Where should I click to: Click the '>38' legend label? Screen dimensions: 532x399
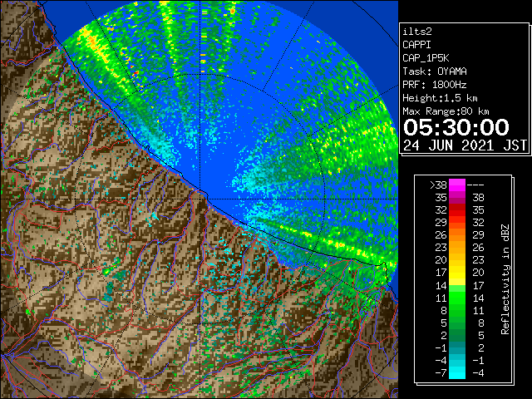438,185
